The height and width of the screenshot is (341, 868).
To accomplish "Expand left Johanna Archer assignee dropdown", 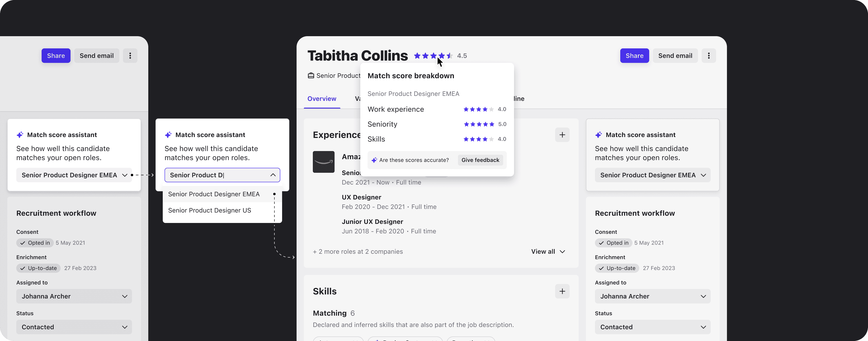I will coord(74,296).
